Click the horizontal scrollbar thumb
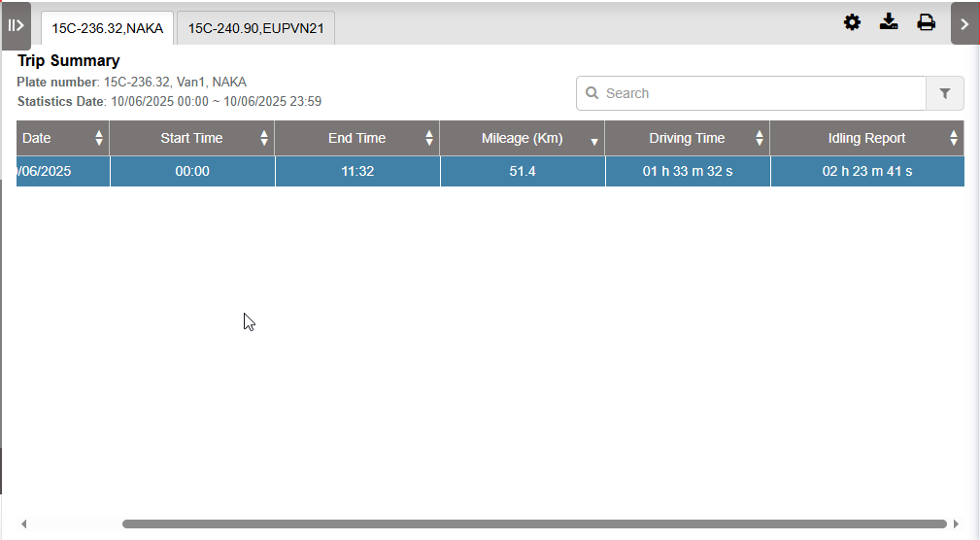 tap(534, 523)
